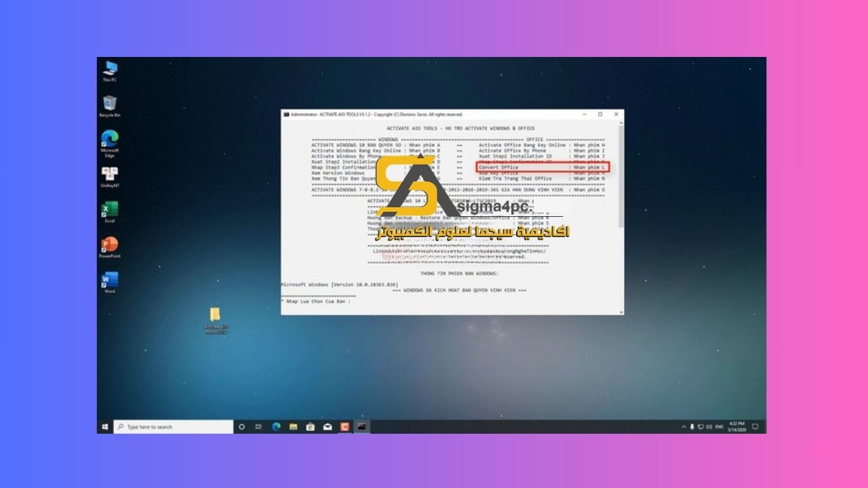Viewport: 868px width, 488px height.
Task: Open the Windows Start menu
Action: tap(105, 427)
